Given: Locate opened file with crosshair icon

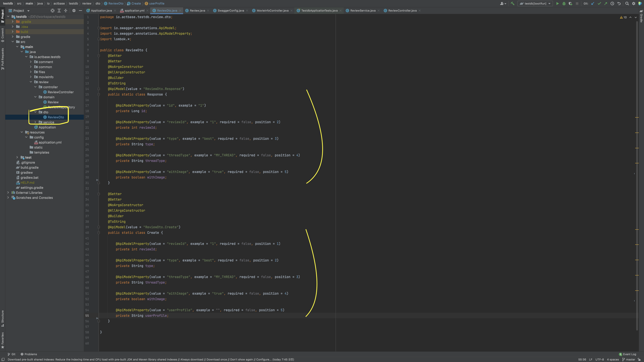Looking at the screenshot, I should [x=53, y=11].
